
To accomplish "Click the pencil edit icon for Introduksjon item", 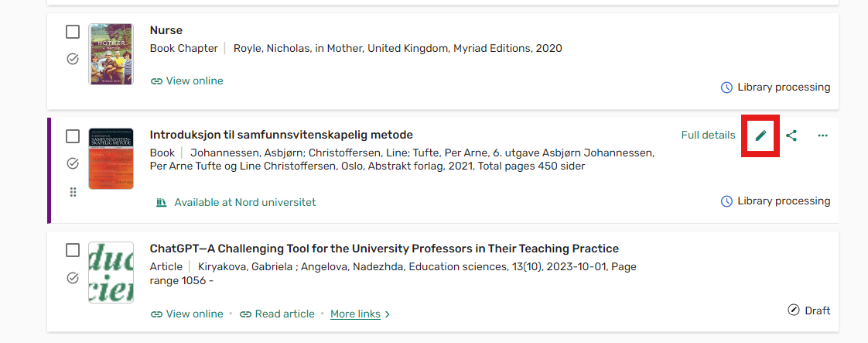I will pyautogui.click(x=760, y=135).
